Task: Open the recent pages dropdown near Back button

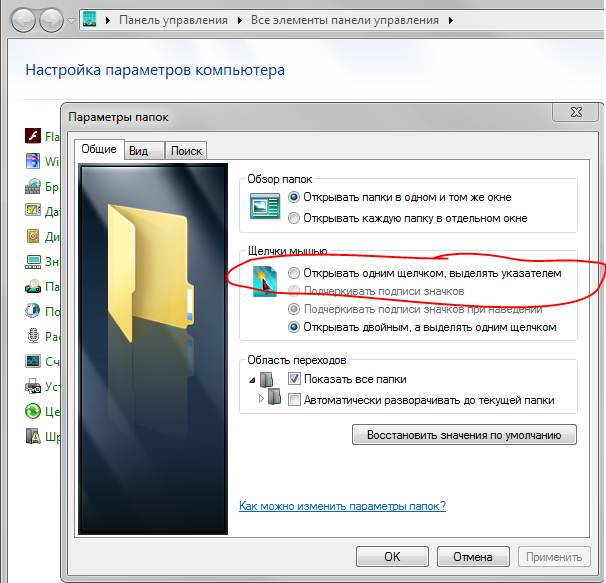Action: pyautogui.click(x=71, y=20)
